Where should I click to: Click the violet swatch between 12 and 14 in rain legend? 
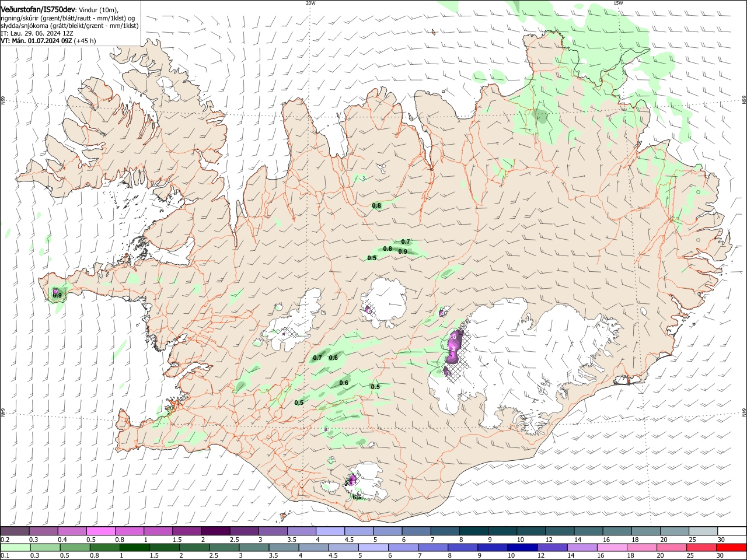pos(552,548)
